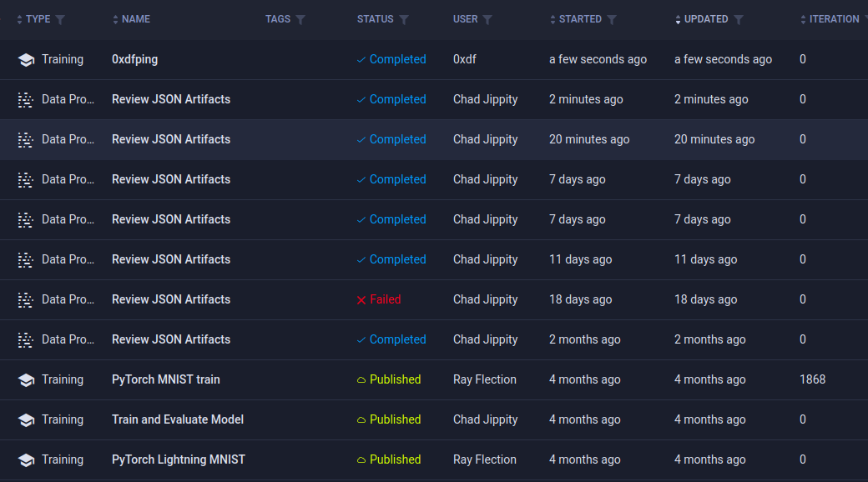Image resolution: width=868 pixels, height=482 pixels.
Task: Sort experiments by ITERATION column
Action: click(x=833, y=19)
